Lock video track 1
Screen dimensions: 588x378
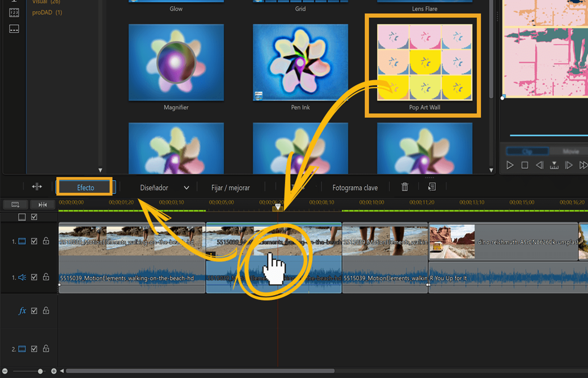[46, 241]
